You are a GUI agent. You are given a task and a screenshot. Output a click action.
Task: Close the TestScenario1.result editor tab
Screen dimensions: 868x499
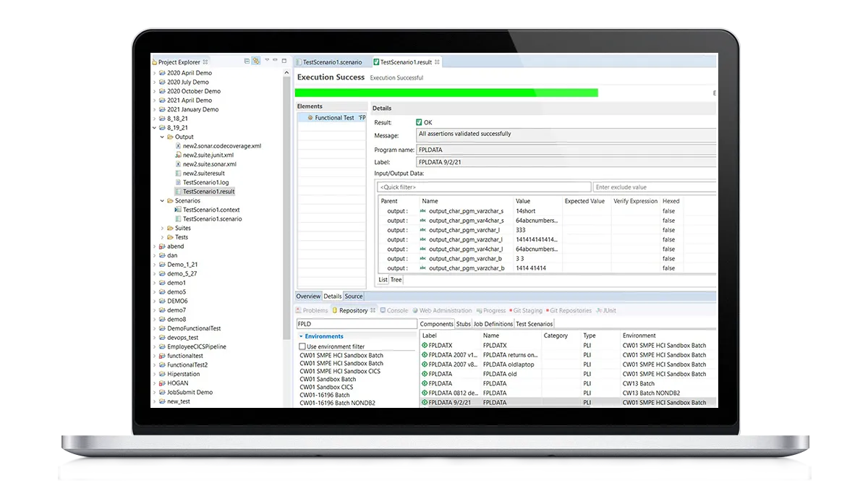pos(438,62)
